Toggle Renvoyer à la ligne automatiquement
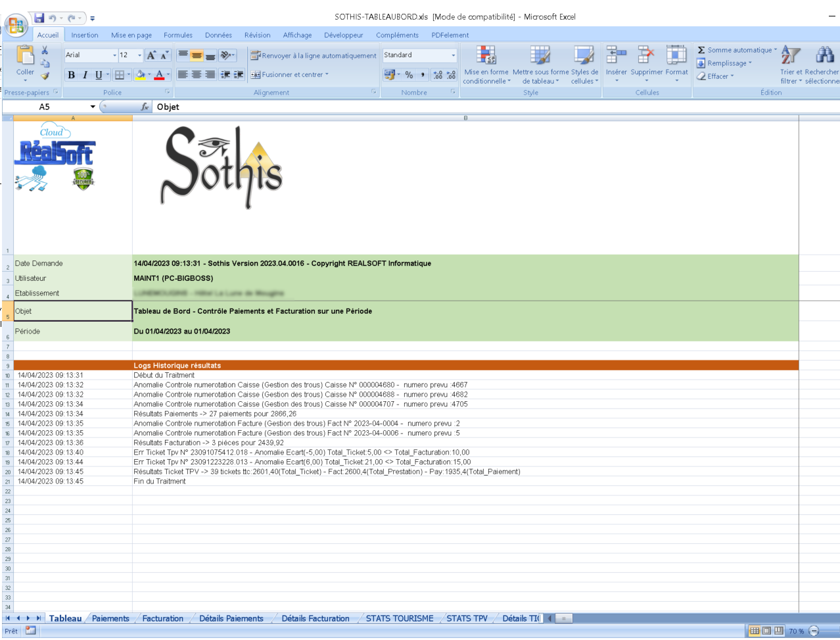This screenshot has width=840, height=640. point(314,55)
